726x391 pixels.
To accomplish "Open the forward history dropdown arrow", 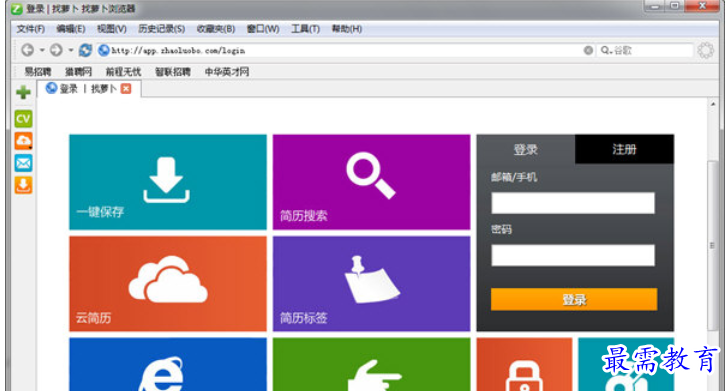I will [x=71, y=50].
